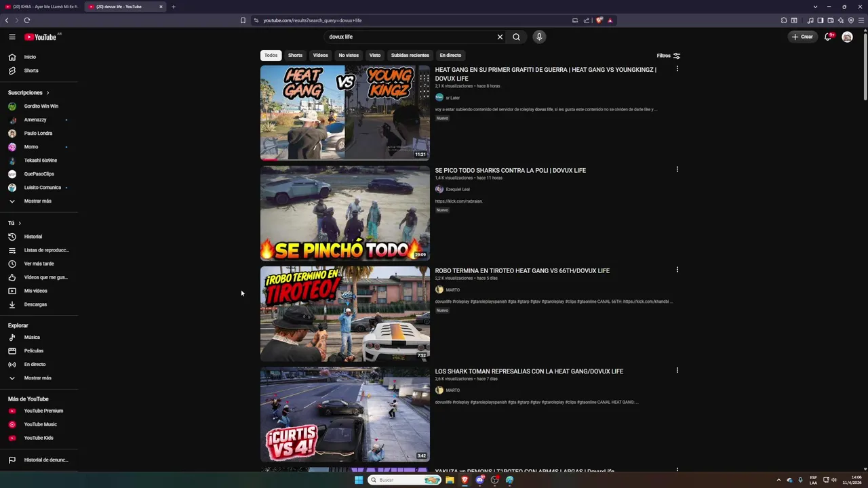Open the Filtros search filters
Viewport: 868px width, 488px height.
click(668, 56)
